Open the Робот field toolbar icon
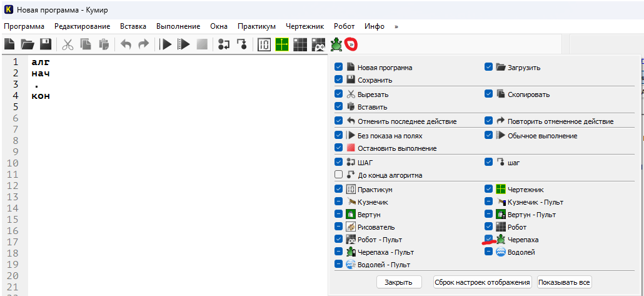This screenshot has height=296, width=644. point(300,44)
